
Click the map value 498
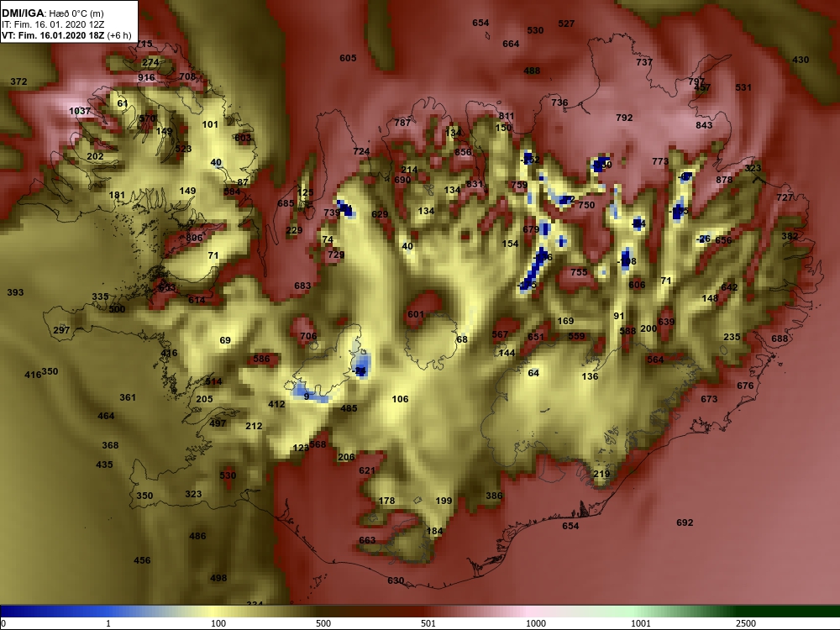218,578
